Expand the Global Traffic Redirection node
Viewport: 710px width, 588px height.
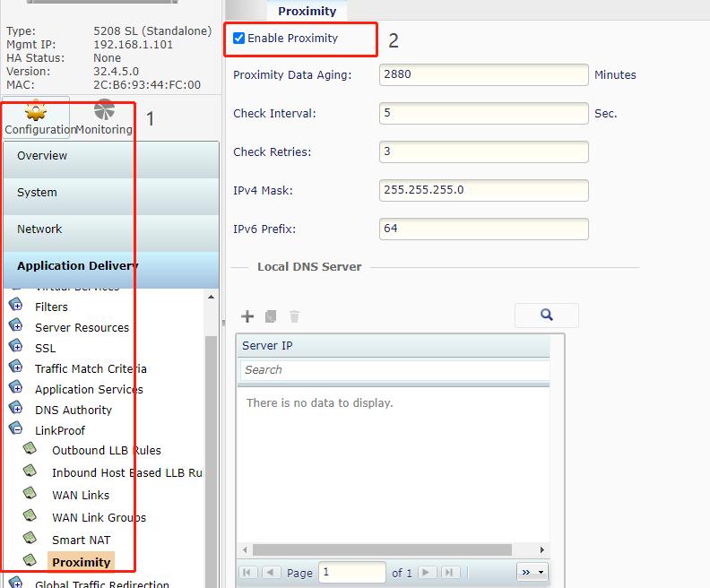(x=16, y=582)
